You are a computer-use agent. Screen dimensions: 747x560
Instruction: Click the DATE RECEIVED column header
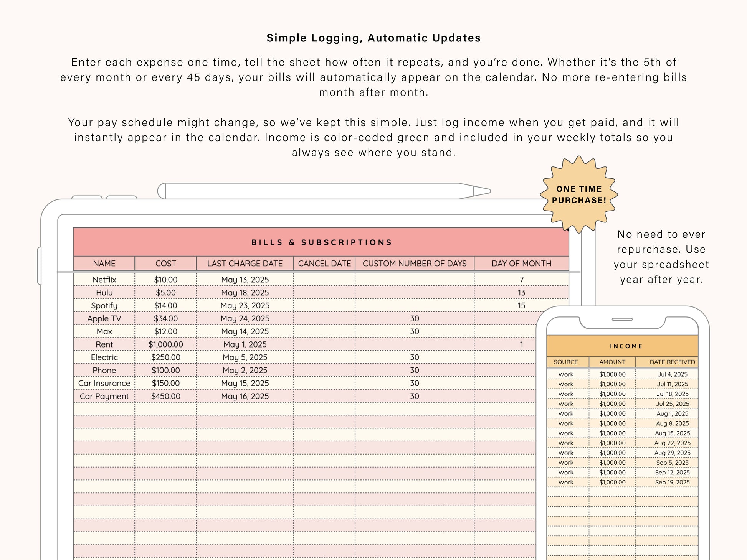coord(667,362)
